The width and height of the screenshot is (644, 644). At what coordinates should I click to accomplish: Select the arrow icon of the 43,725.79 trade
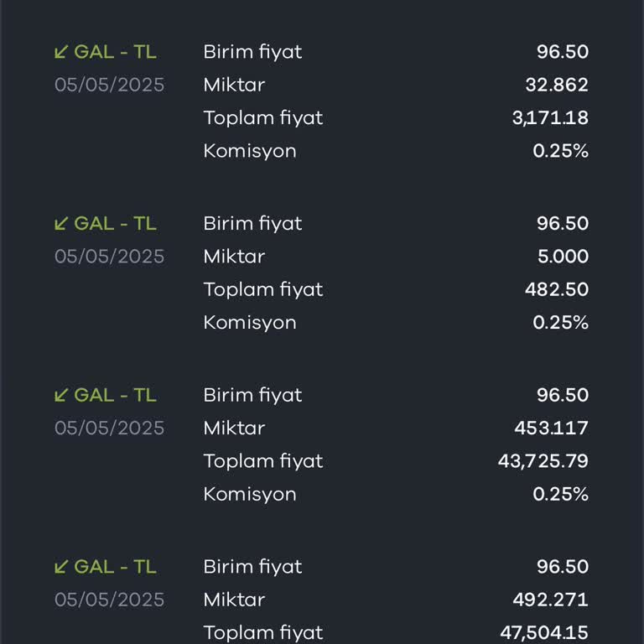coord(60,395)
